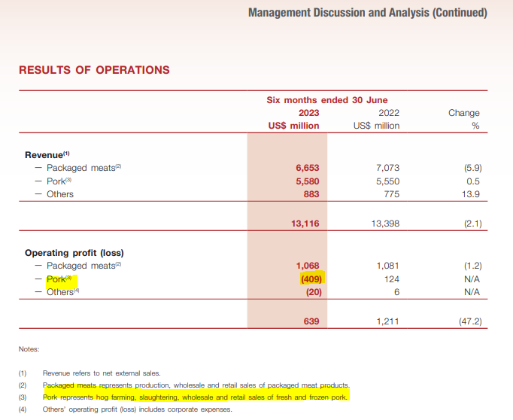Select the 639 total operating profit value
The width and height of the screenshot is (513, 420).
311,321
